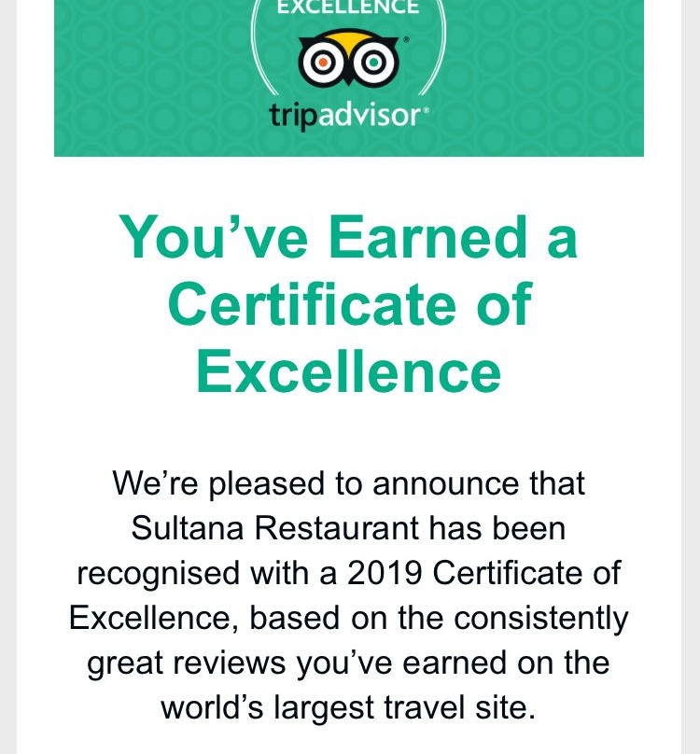Viewport: 700px width, 754px height.
Task: Click the owl's red left eye
Action: point(323,62)
